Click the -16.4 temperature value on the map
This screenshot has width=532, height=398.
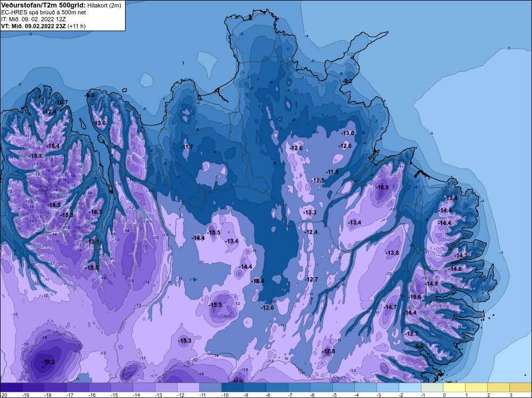coord(258,281)
